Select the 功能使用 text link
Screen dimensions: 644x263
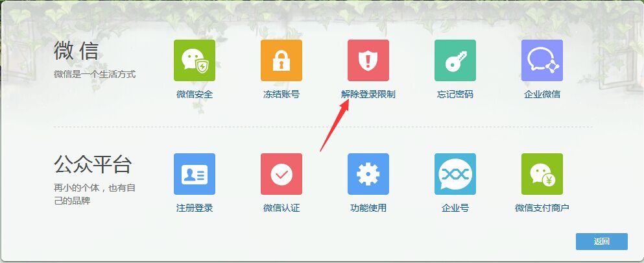coord(368,208)
